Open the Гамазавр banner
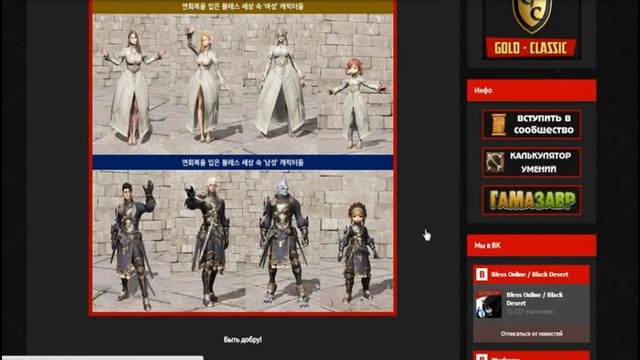This screenshot has height=360, width=640. click(x=531, y=200)
